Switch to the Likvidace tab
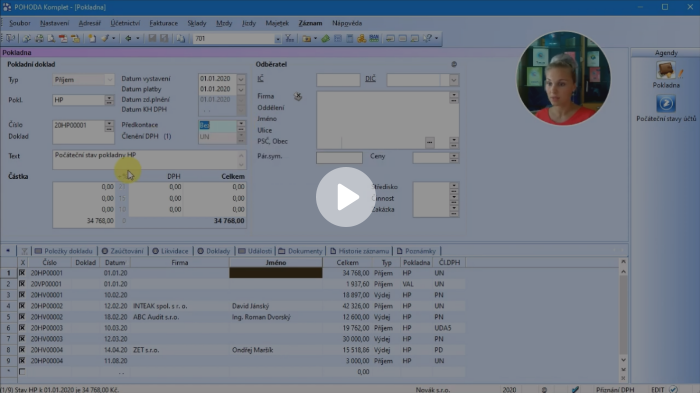This screenshot has width=700, height=393. point(171,251)
